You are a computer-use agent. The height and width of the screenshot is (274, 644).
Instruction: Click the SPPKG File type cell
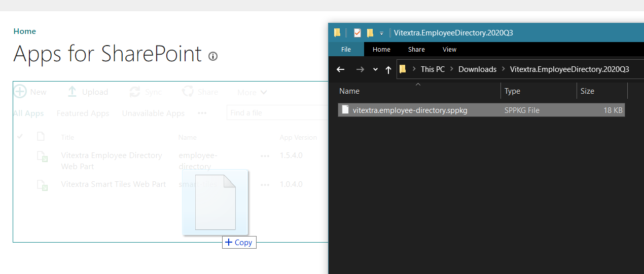(x=522, y=110)
